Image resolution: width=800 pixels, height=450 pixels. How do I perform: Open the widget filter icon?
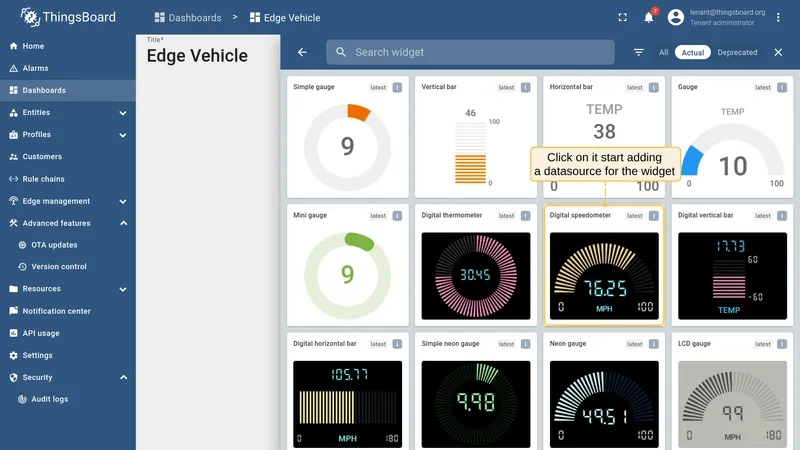(638, 52)
